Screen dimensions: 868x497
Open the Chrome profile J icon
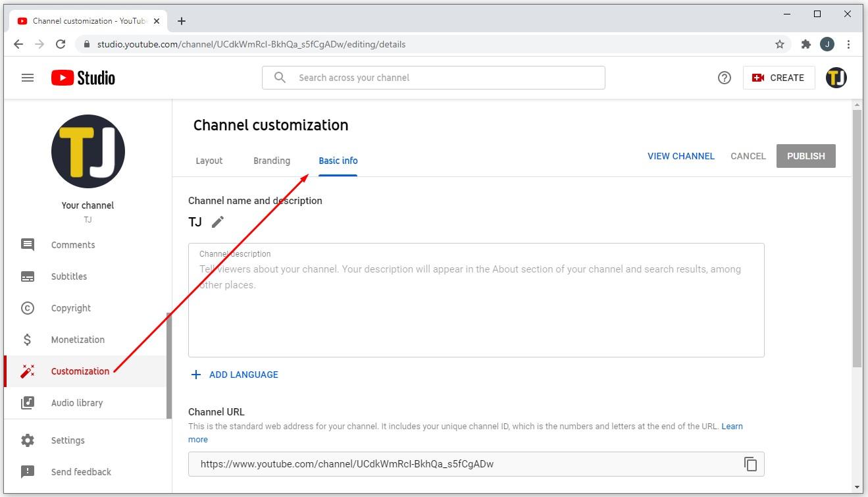(x=827, y=45)
